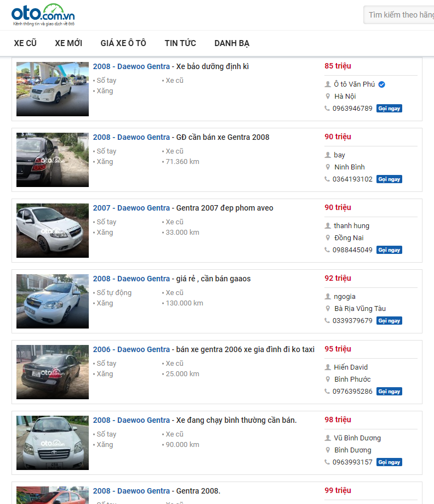Viewport: 434px width, 504px height.
Task: Open listing 'Gentra 2008.' priced 99 triệu
Action: pos(156,491)
